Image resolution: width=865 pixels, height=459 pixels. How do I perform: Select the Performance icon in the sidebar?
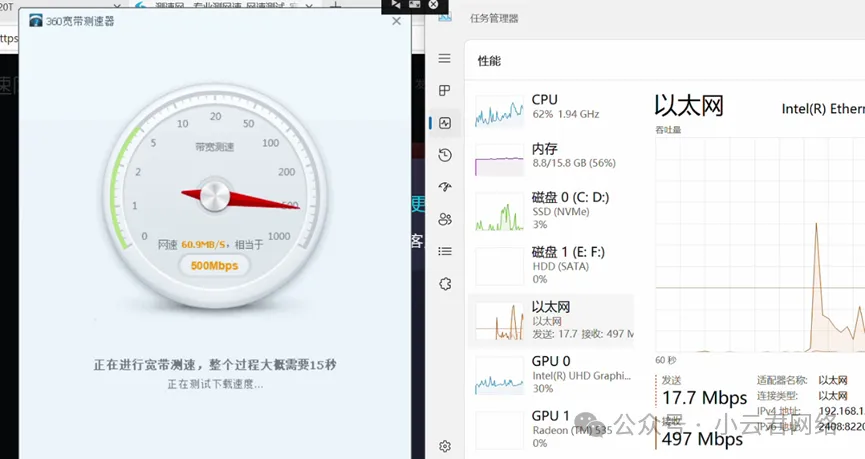click(445, 123)
